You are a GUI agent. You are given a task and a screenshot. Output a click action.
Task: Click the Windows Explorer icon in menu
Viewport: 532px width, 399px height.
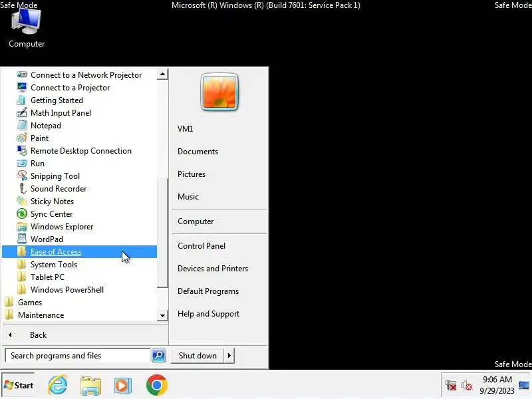[22, 226]
